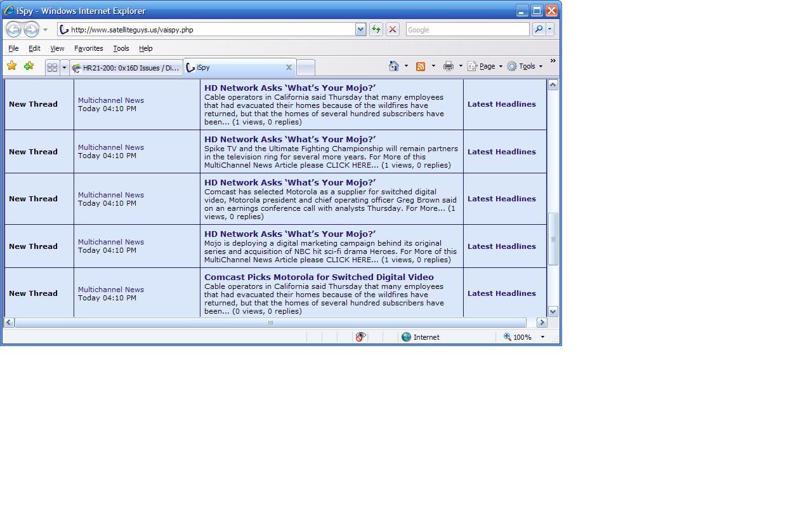Click the Home page icon
Viewport: 812px width, 508px height.
click(394, 66)
